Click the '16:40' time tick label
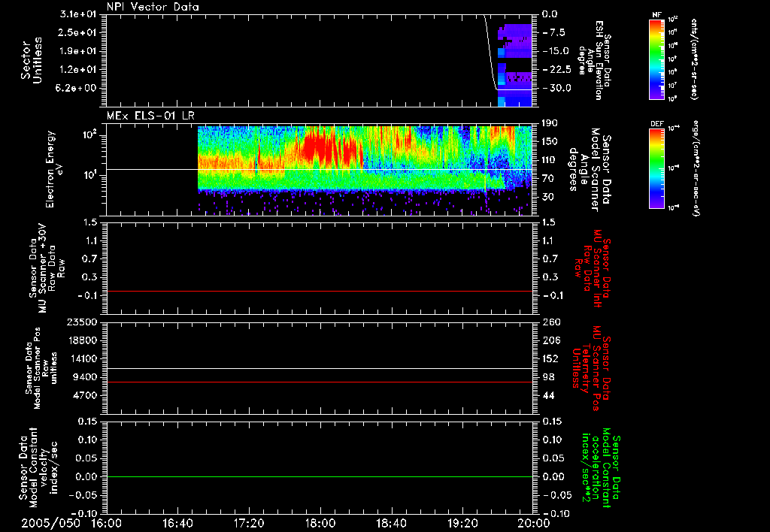 (x=177, y=523)
